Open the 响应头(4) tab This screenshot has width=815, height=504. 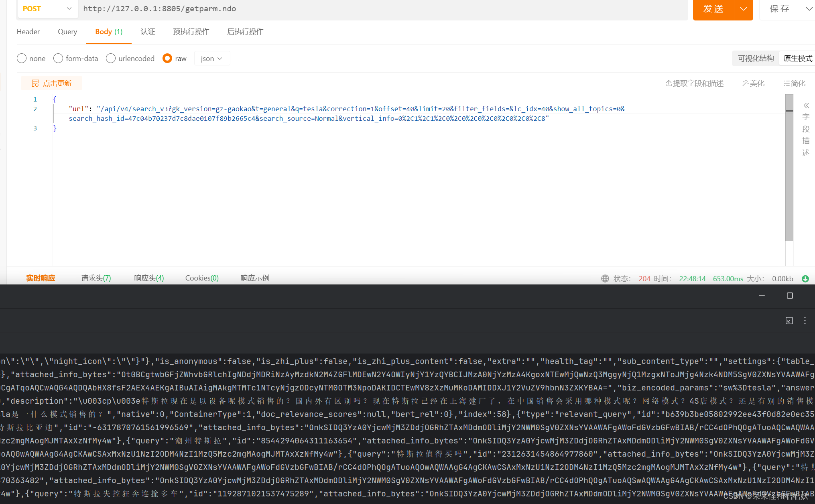point(149,278)
